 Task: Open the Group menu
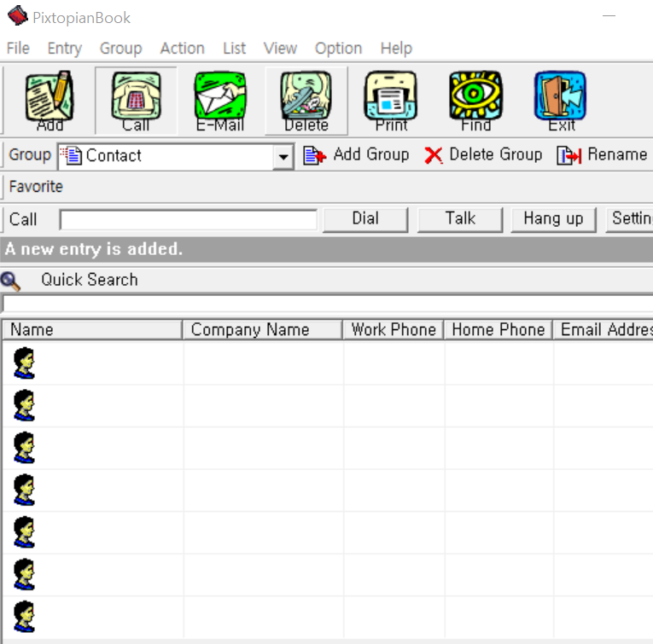point(120,49)
